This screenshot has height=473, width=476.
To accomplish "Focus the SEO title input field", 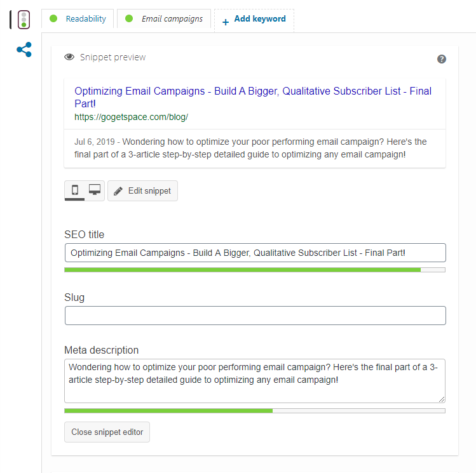I will click(x=255, y=253).
